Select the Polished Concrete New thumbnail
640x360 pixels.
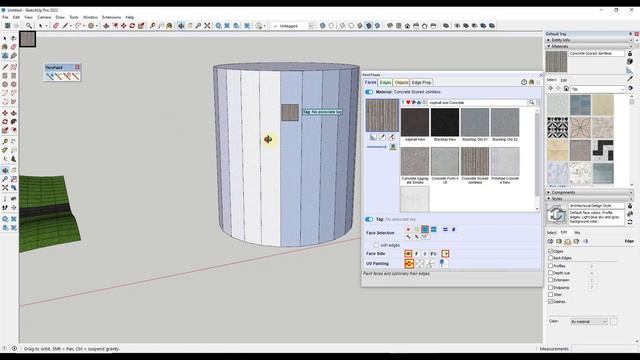tap(505, 162)
